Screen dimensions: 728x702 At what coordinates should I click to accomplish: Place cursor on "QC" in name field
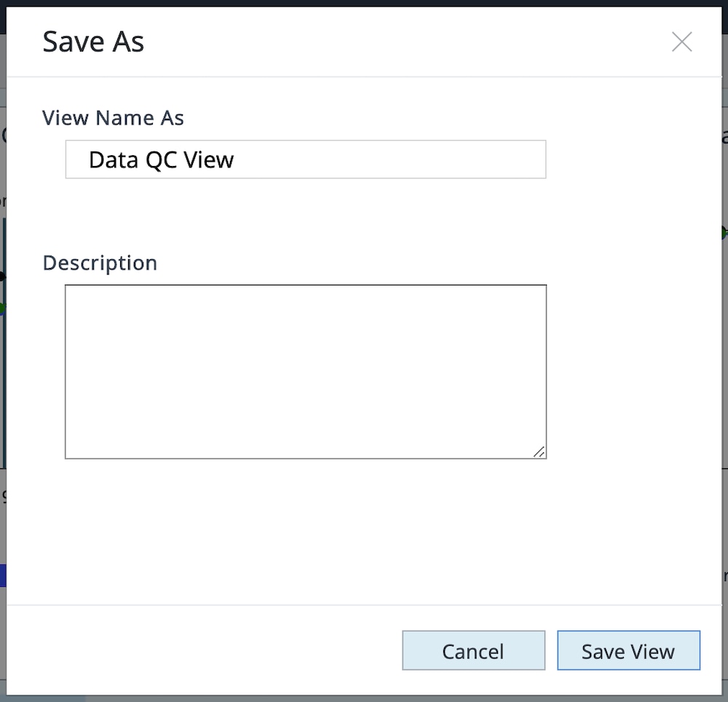coord(162,160)
